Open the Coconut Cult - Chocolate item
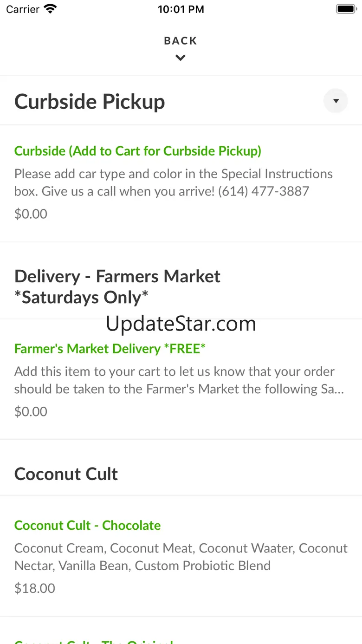This screenshot has height=644, width=362. 88,525
